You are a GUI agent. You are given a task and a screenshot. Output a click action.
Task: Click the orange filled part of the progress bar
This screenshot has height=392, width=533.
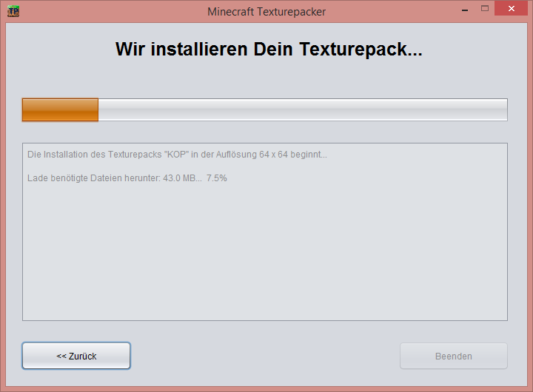60,109
